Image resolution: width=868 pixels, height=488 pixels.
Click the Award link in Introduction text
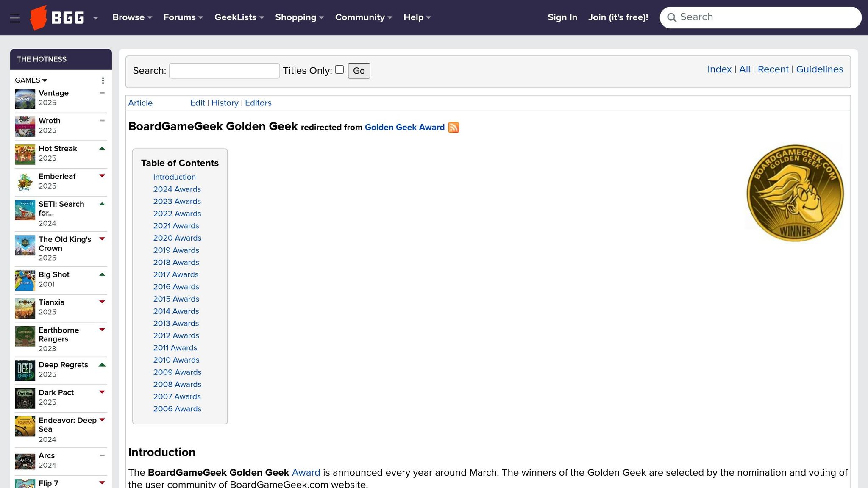[x=306, y=473]
